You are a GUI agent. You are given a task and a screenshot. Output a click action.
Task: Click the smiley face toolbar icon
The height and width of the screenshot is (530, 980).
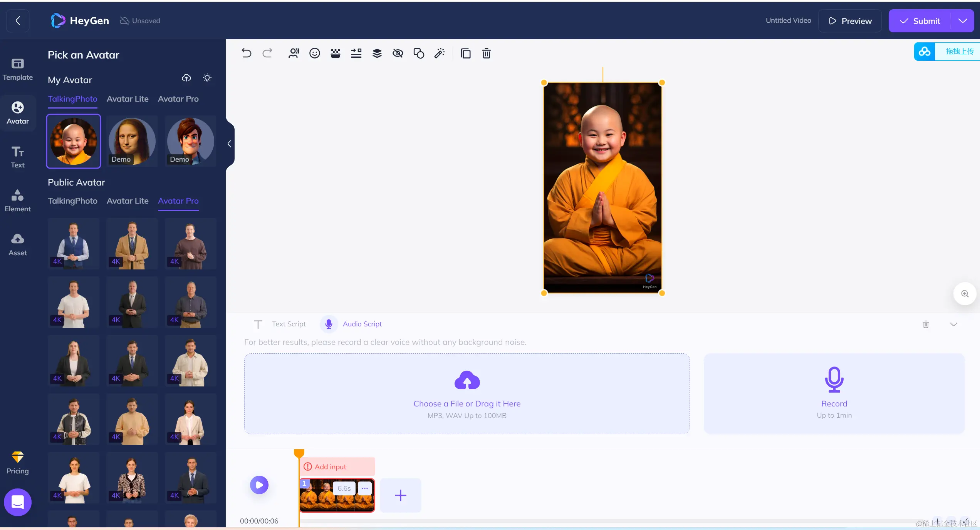point(314,53)
